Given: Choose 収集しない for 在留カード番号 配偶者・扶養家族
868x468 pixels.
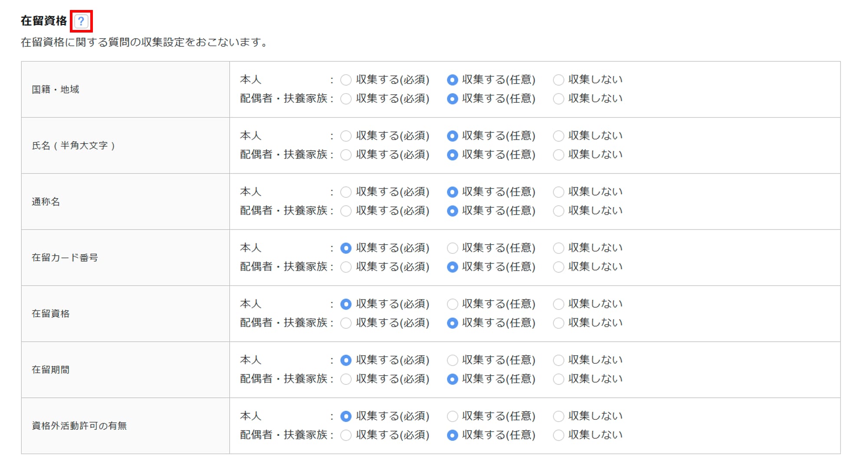Looking at the screenshot, I should coord(559,267).
